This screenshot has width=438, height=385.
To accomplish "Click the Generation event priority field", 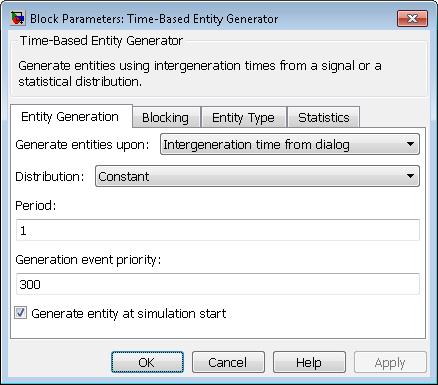I will (218, 284).
